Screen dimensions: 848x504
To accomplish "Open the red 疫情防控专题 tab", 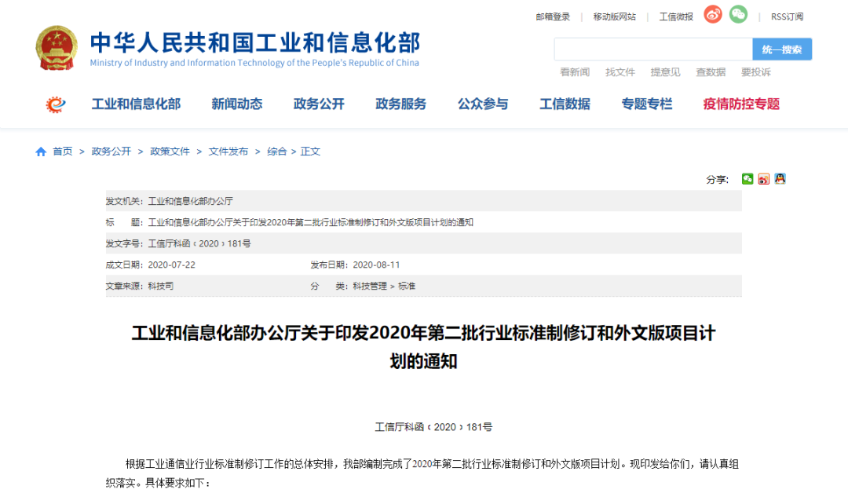I will tap(741, 104).
